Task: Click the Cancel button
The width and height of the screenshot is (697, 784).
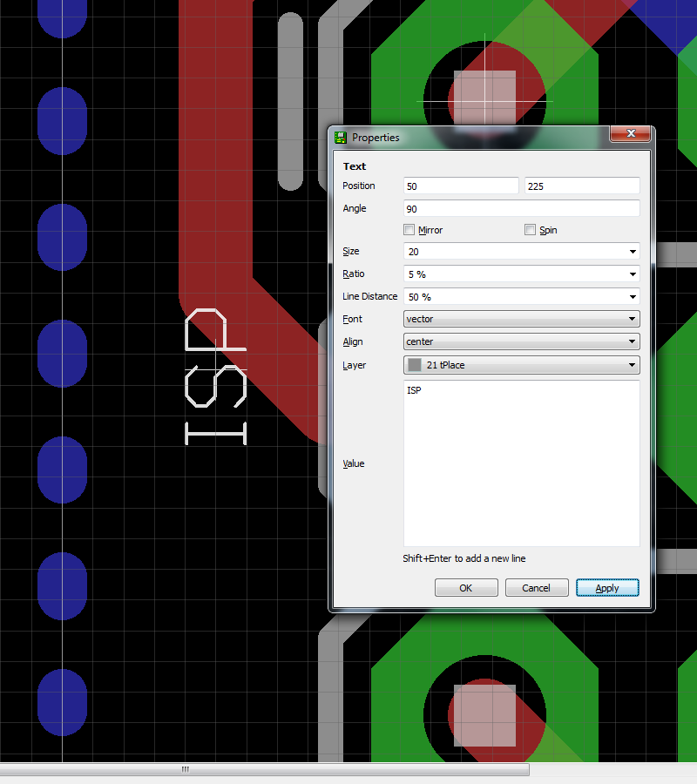Action: tap(537, 588)
